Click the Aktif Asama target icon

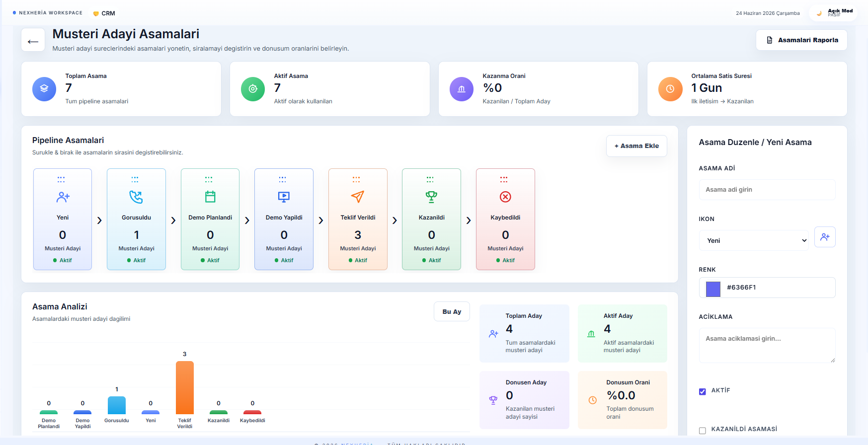(x=253, y=89)
